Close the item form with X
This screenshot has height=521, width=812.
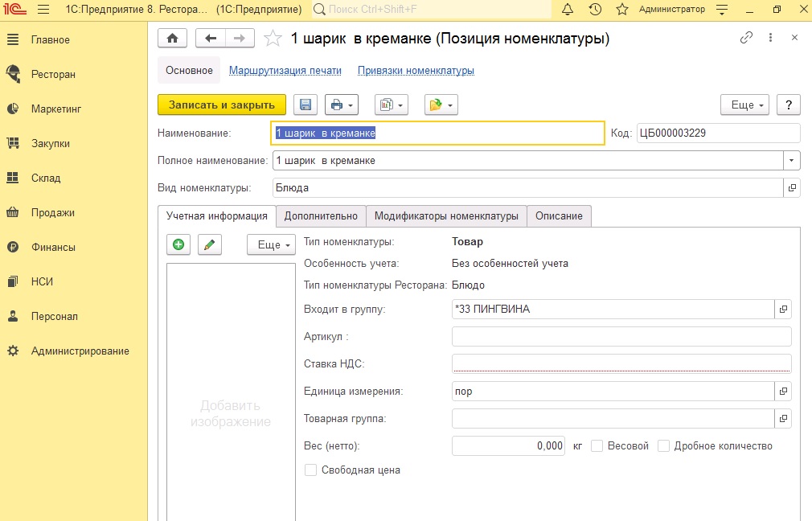[794, 37]
